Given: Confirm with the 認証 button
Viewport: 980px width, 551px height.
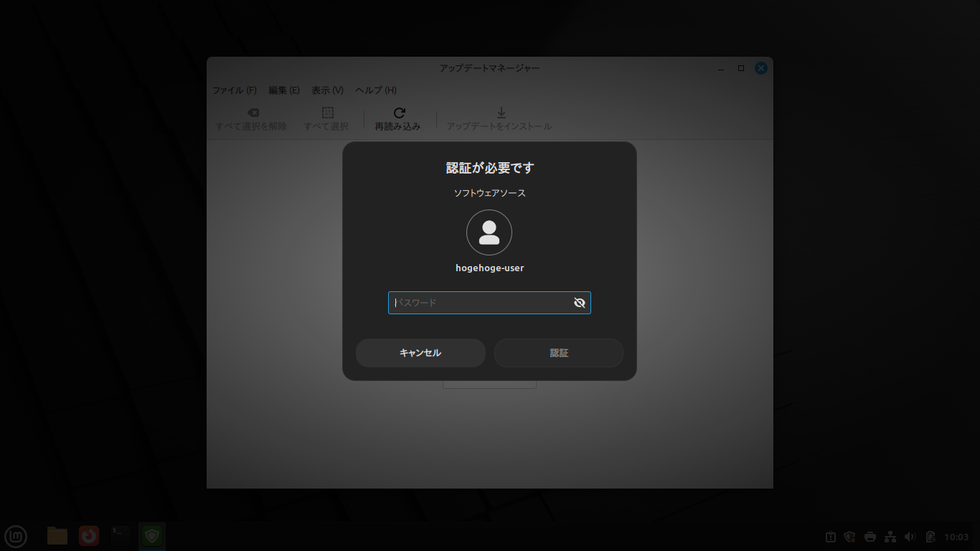Looking at the screenshot, I should click(559, 353).
